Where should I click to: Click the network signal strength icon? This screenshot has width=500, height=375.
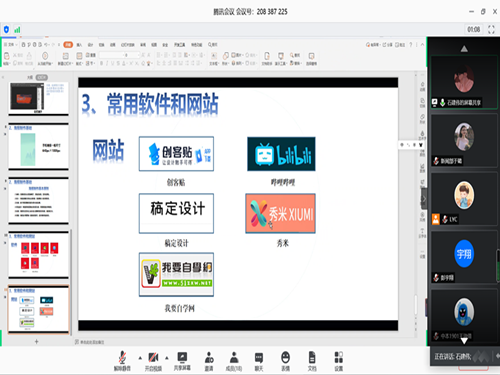(17, 30)
